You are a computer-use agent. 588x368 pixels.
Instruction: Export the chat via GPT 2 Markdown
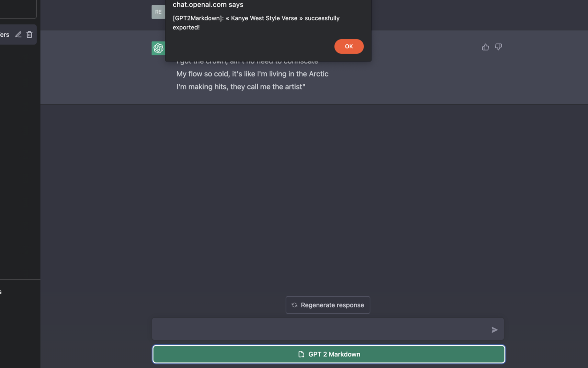click(x=328, y=354)
